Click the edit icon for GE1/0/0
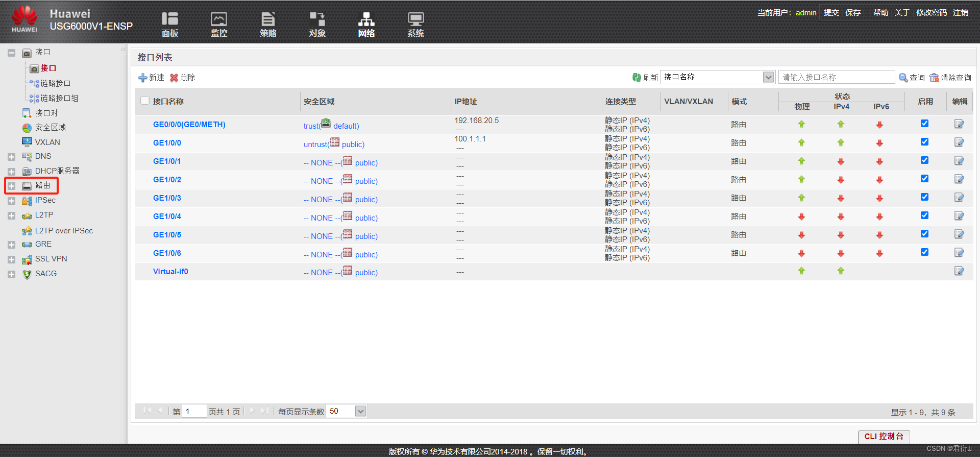This screenshot has height=457, width=980. [959, 142]
